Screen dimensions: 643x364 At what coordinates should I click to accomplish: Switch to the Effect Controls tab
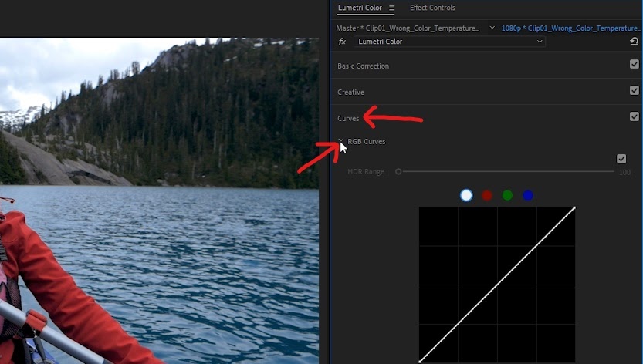point(432,8)
